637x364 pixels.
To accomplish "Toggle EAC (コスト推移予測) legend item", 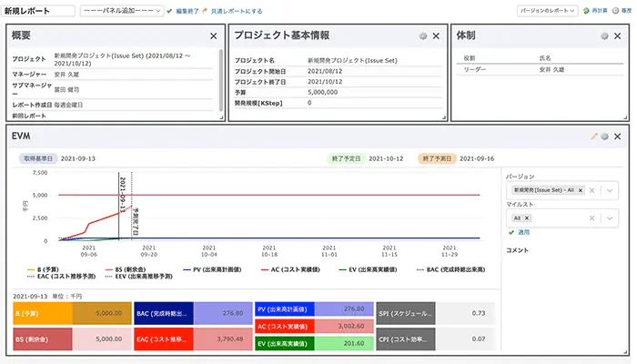I will (61, 277).
